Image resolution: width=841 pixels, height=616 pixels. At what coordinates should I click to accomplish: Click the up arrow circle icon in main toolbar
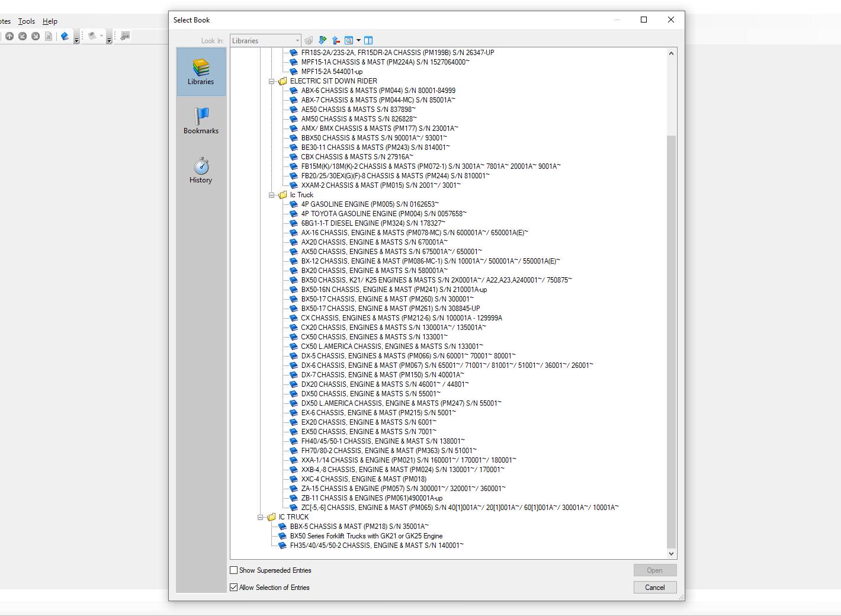click(x=9, y=36)
